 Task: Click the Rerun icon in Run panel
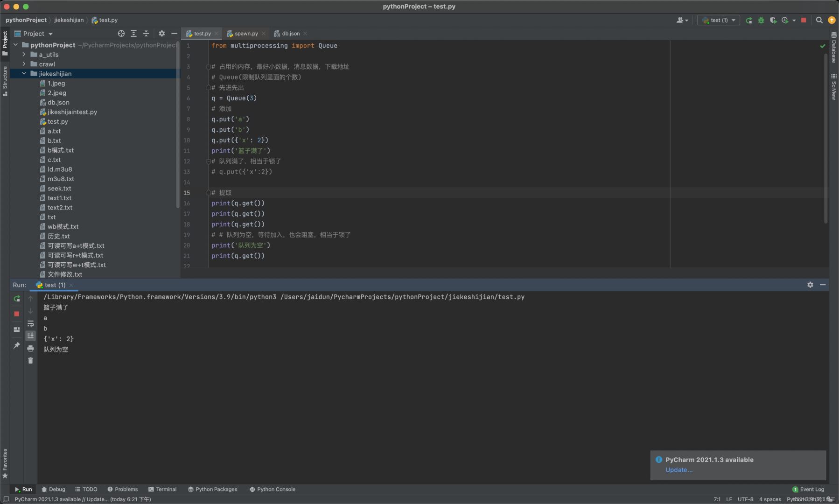[17, 299]
